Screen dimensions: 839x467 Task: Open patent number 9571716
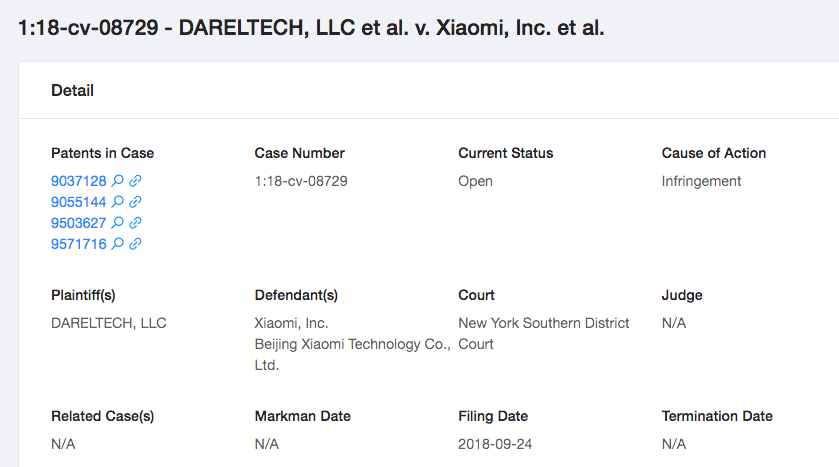(x=79, y=244)
